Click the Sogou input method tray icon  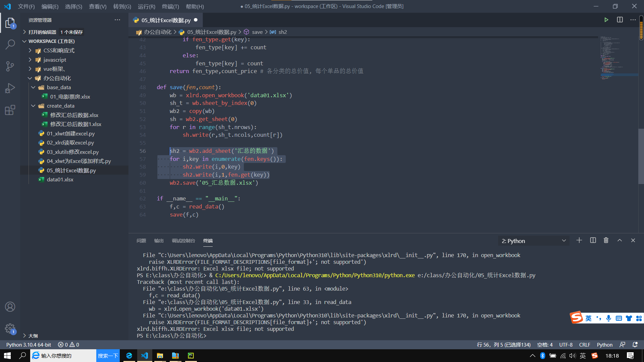point(595,356)
